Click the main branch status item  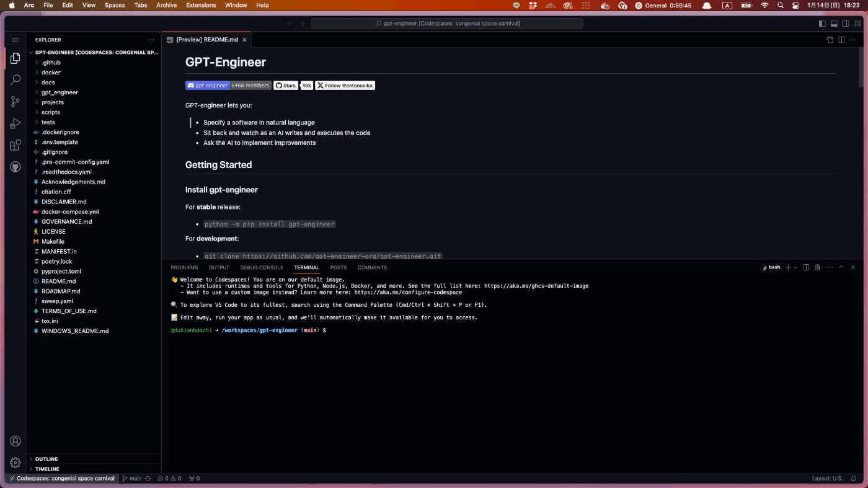pos(132,479)
